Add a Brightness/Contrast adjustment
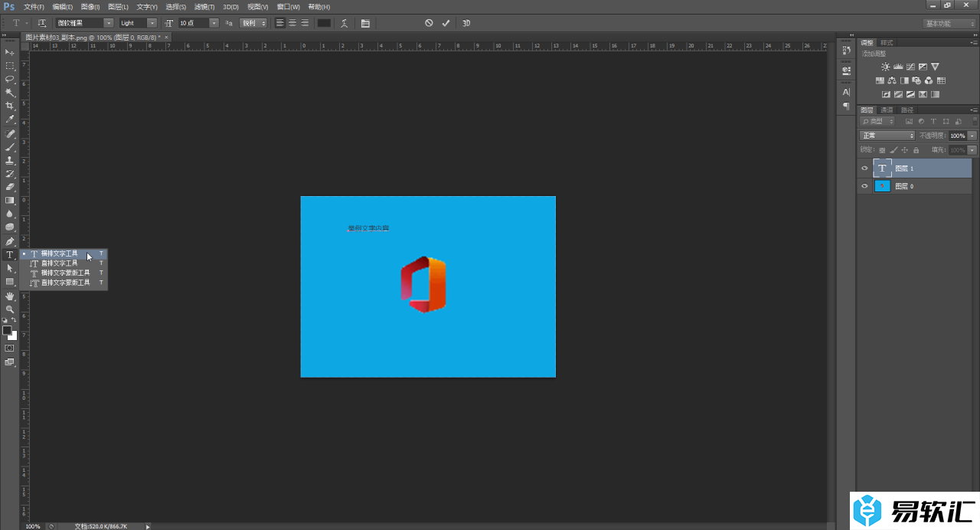This screenshot has width=980, height=530. 886,67
